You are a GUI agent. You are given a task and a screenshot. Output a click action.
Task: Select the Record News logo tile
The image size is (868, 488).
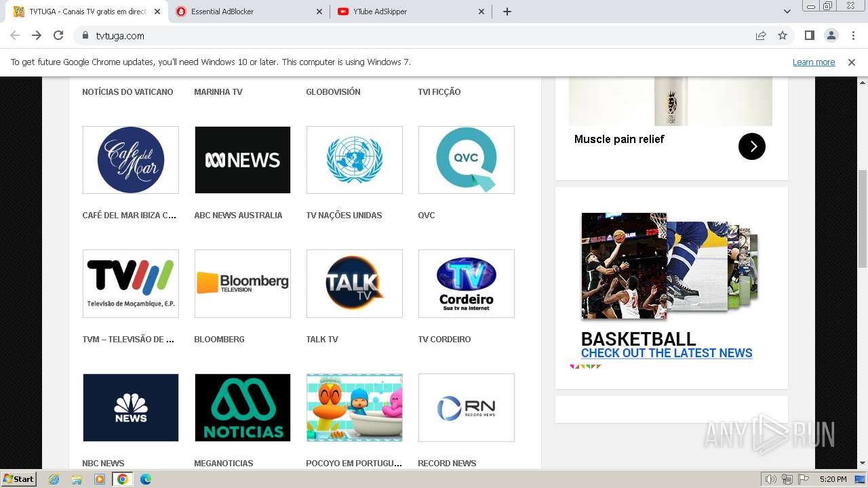pyautogui.click(x=467, y=407)
